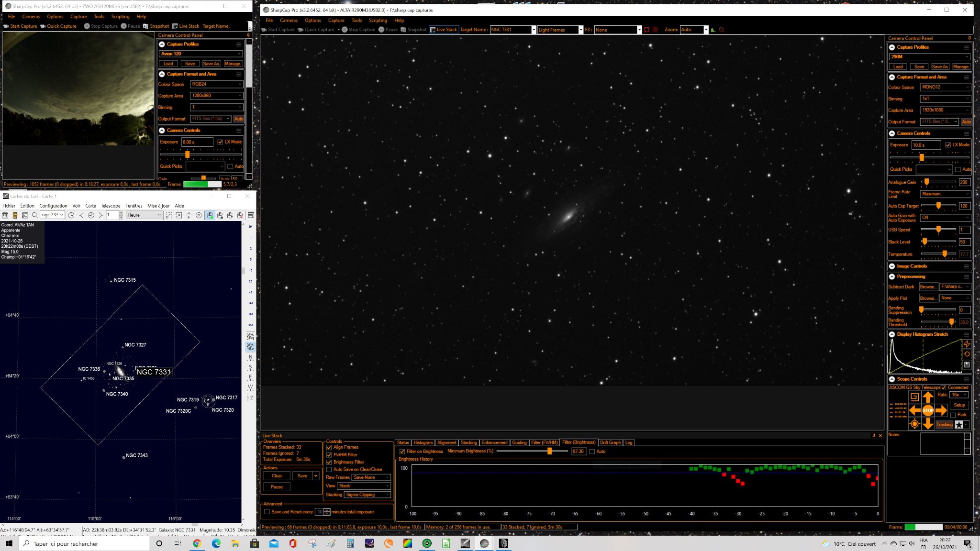Toggle the Align Frames checkbox
This screenshot has width=980, height=551.
(x=329, y=448)
